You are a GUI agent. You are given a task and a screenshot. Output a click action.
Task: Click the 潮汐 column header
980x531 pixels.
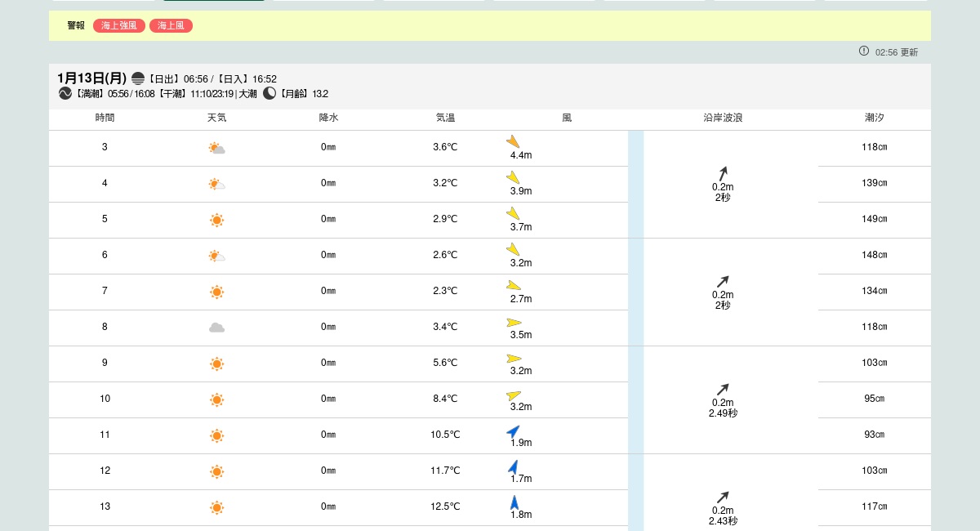[874, 118]
